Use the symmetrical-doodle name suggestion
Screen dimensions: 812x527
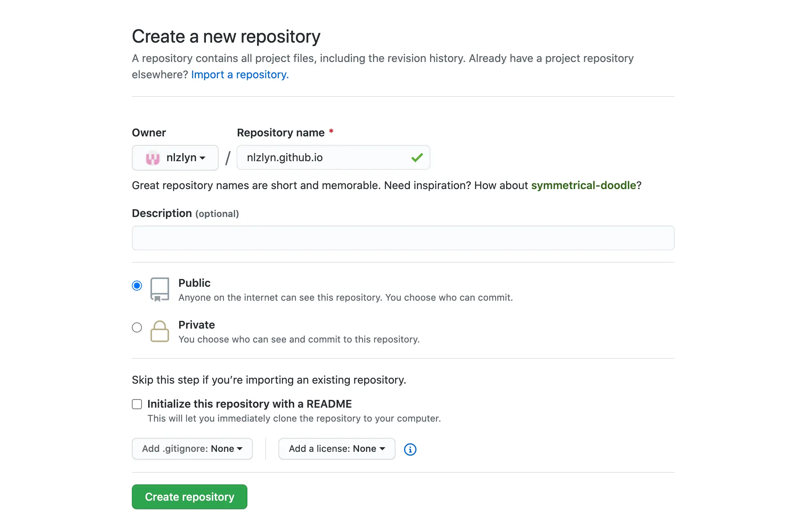[x=583, y=185]
